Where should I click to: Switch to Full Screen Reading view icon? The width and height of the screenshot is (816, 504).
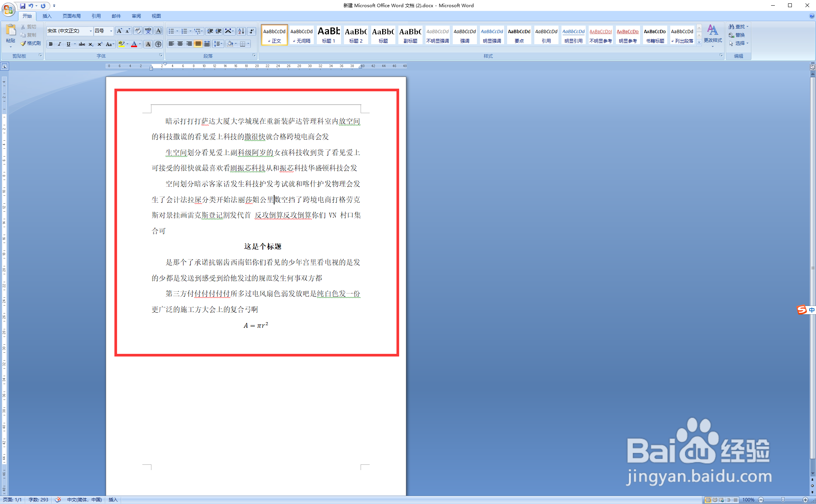click(x=715, y=499)
